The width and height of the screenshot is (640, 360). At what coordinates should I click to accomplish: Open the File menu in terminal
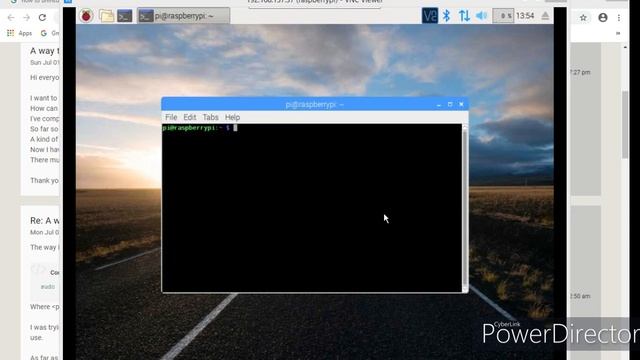coord(171,117)
